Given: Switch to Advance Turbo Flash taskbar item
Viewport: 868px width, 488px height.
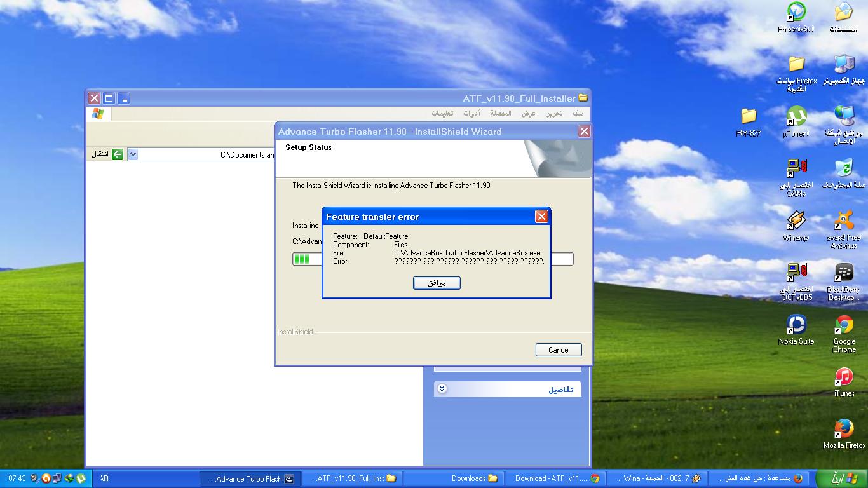Looking at the screenshot, I should 250,478.
